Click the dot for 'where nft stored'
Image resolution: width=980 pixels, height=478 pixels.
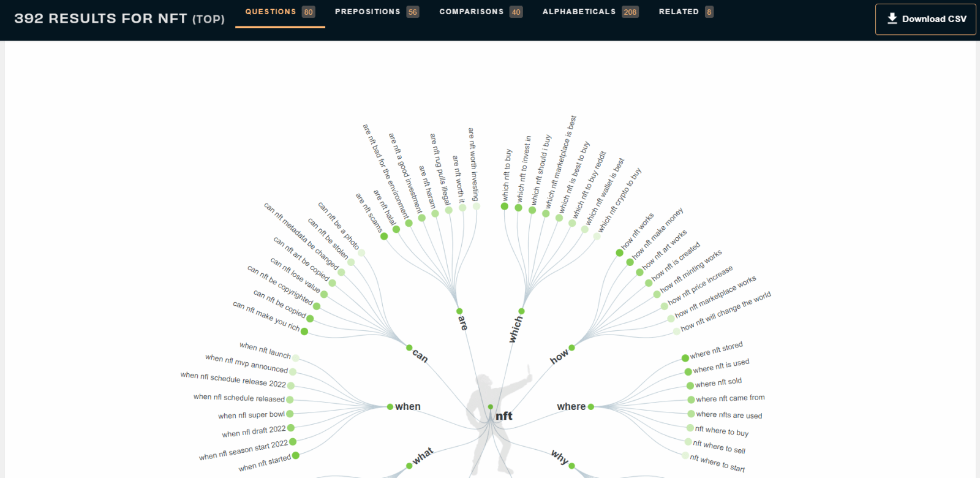(x=685, y=358)
